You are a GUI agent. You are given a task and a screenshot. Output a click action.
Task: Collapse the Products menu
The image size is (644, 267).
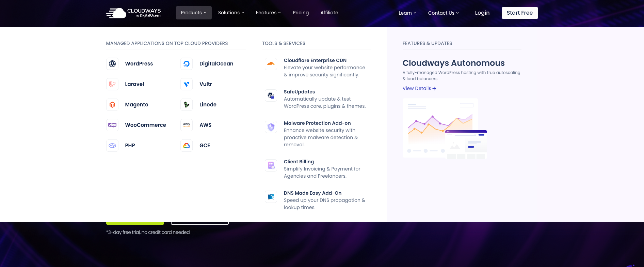coord(194,13)
